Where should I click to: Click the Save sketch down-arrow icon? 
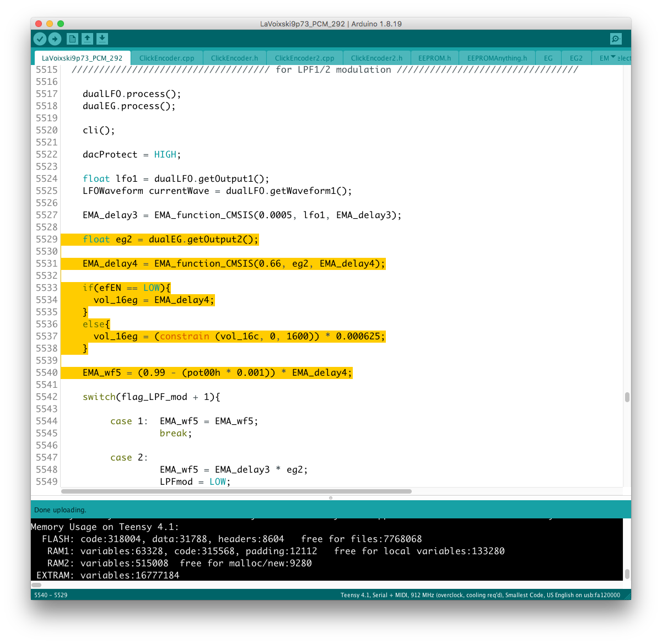(102, 39)
